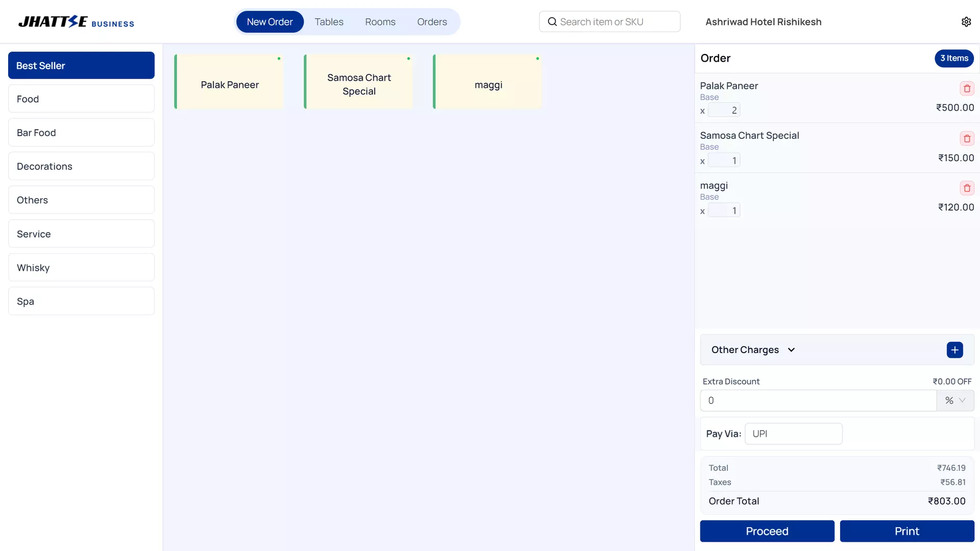The image size is (980, 551).
Task: Print the order bill
Action: [x=906, y=531]
